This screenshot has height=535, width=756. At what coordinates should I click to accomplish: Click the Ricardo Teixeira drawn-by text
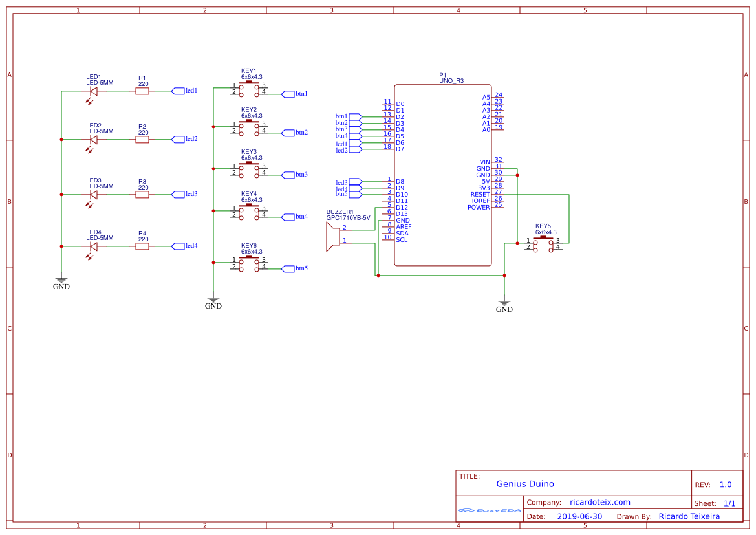pos(689,516)
